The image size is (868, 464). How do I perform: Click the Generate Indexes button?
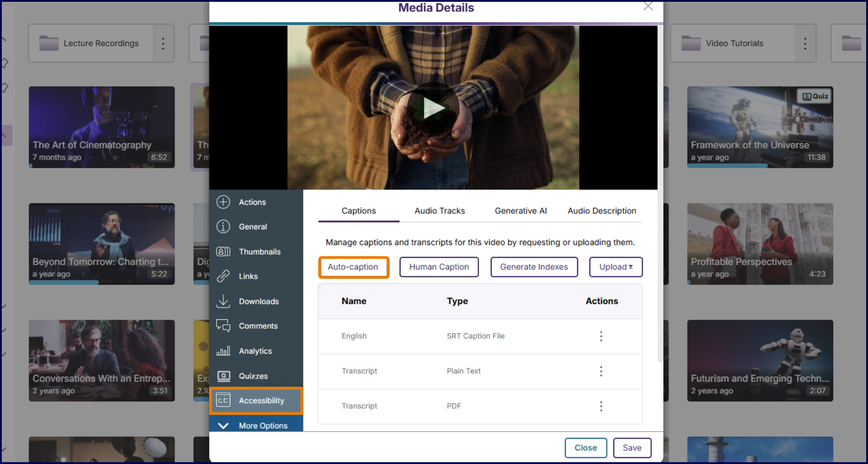tap(534, 267)
